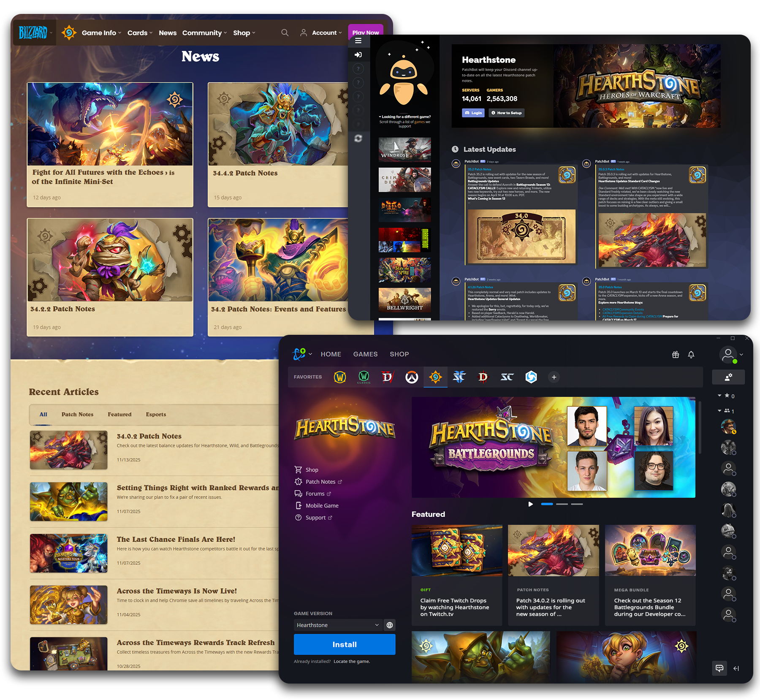Click the How to Setup button
Screen dimensions: 760x700
506,113
